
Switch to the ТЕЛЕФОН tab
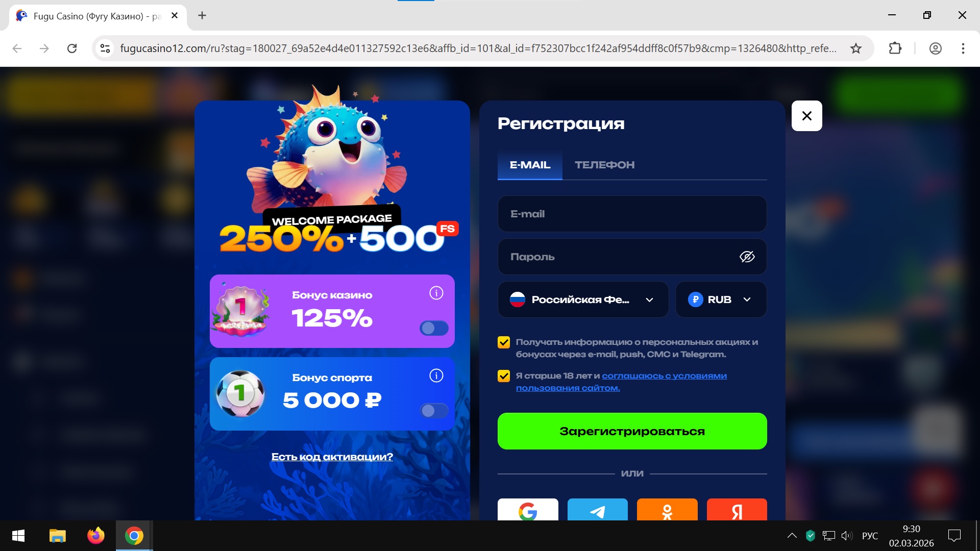click(x=605, y=165)
